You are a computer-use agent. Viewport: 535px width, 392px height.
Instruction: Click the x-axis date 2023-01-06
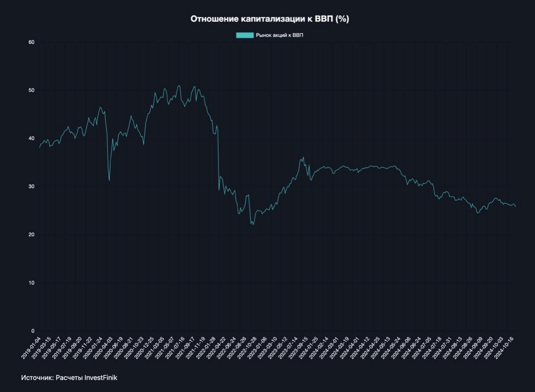point(257,348)
